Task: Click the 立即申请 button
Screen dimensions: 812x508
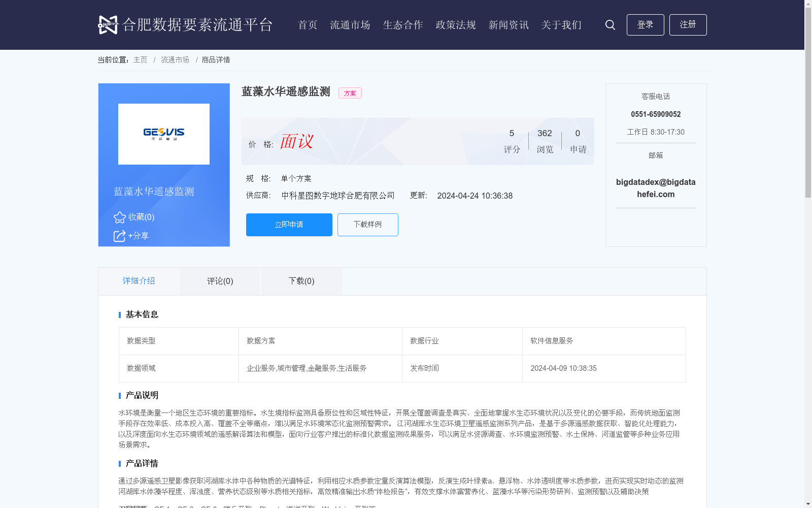Action: [x=289, y=225]
